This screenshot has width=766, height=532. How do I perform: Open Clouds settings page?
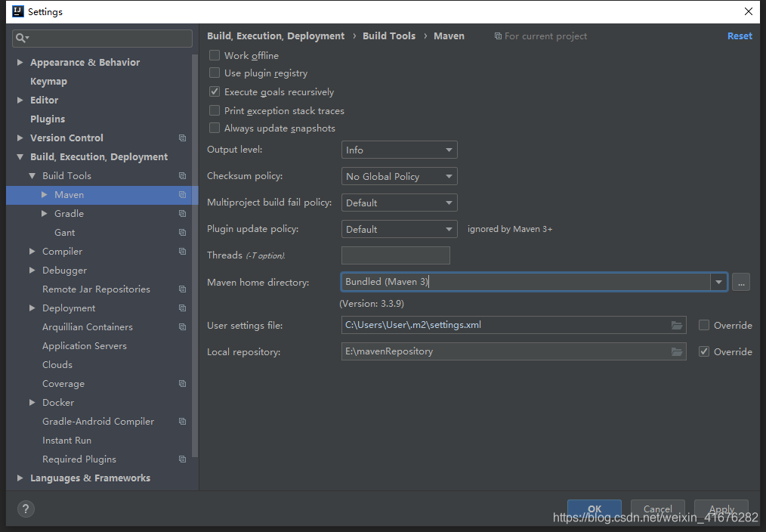pyautogui.click(x=57, y=365)
